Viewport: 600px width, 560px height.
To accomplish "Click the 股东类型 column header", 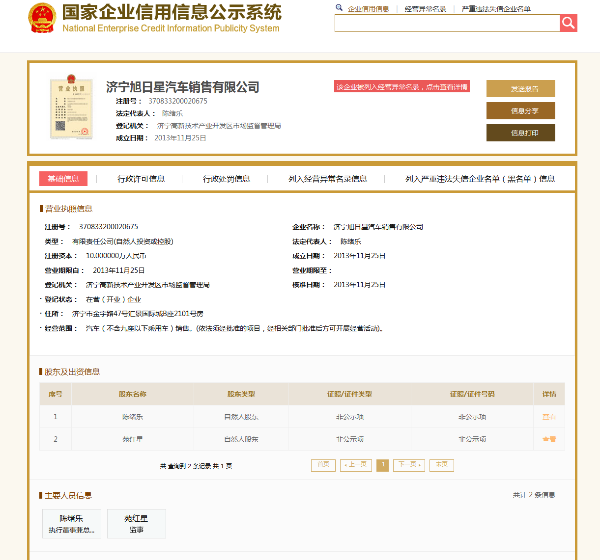I will point(241,394).
